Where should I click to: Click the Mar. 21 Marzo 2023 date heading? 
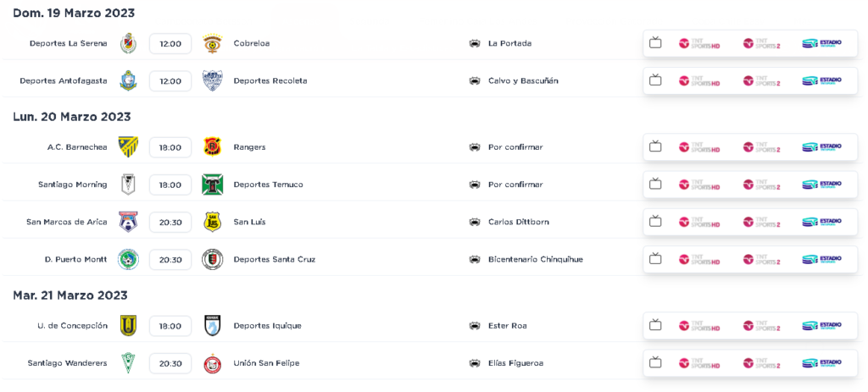pos(70,295)
